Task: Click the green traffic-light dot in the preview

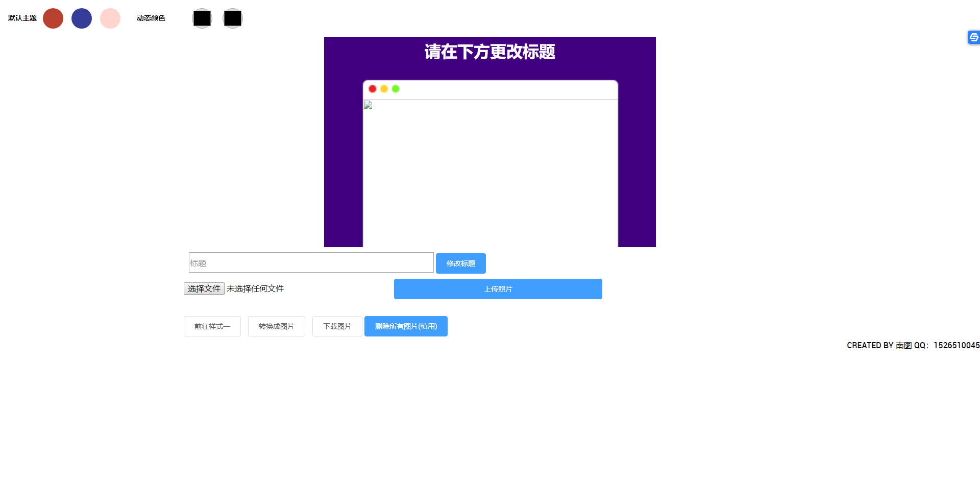Action: pos(396,88)
